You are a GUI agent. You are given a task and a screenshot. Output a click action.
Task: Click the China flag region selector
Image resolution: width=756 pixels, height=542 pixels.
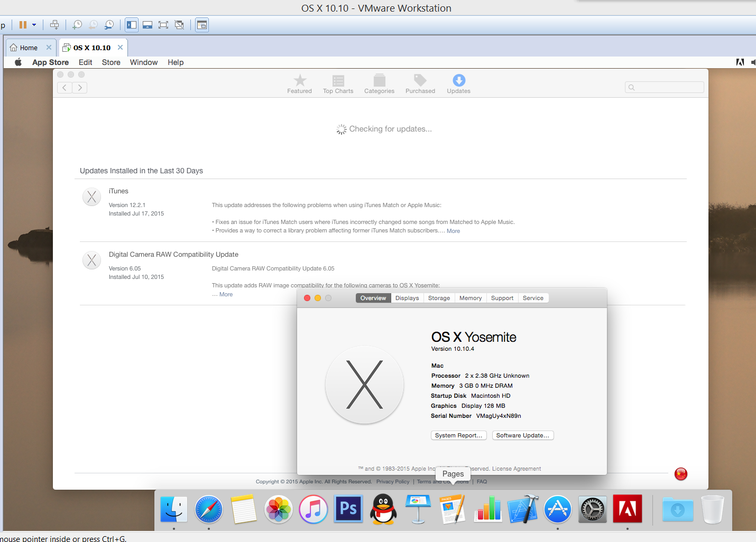click(681, 474)
